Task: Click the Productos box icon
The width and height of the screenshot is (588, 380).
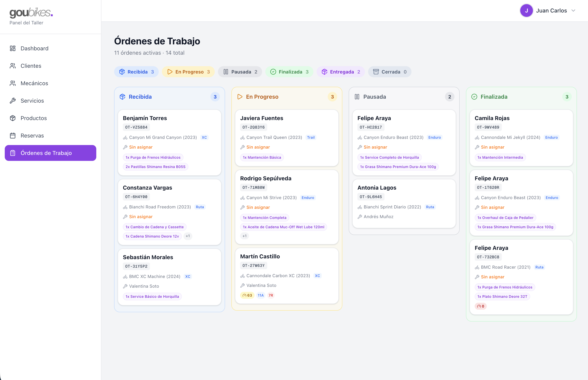Action: [13, 118]
